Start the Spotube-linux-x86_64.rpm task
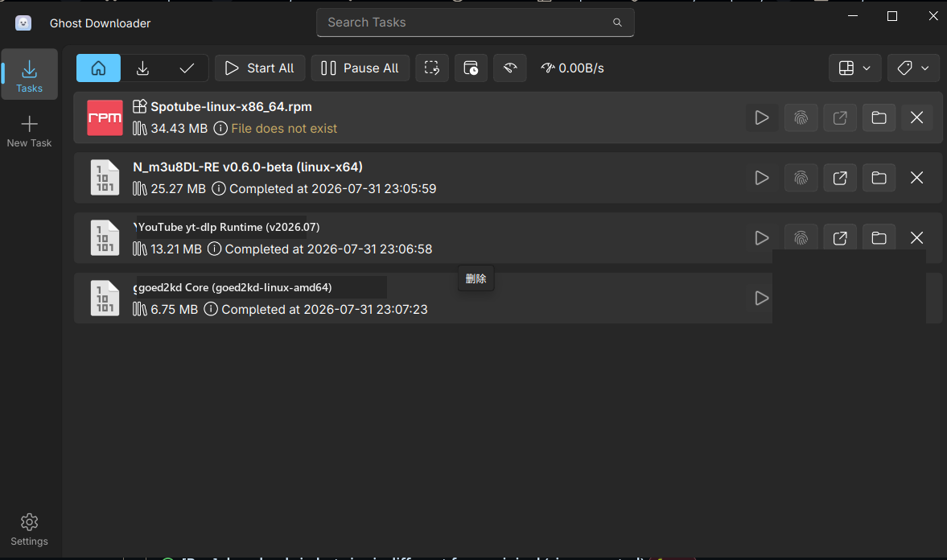 [x=762, y=117]
